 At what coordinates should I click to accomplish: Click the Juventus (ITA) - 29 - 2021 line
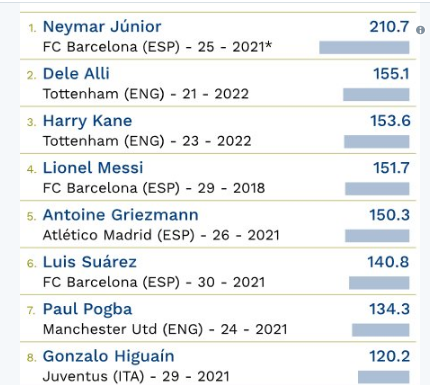click(136, 376)
